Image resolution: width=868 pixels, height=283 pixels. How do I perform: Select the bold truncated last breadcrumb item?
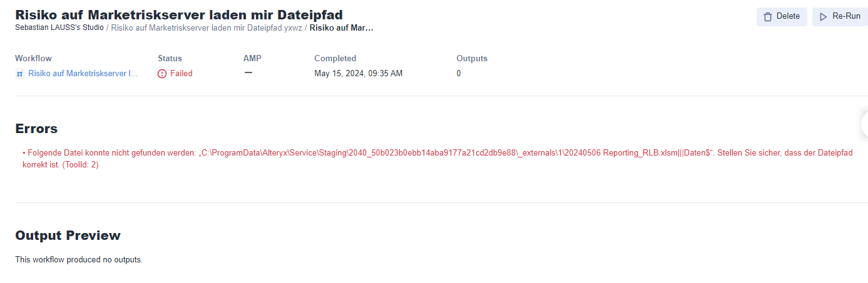click(341, 28)
